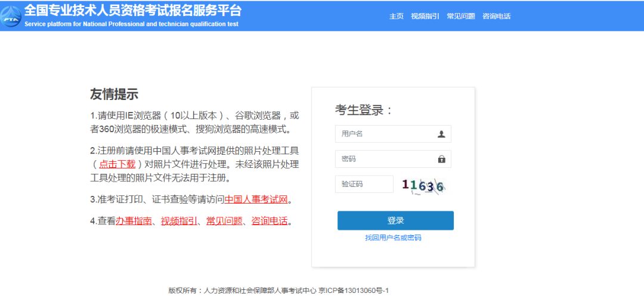
Task: Click the user silhouette icon in username field
Action: [x=441, y=134]
